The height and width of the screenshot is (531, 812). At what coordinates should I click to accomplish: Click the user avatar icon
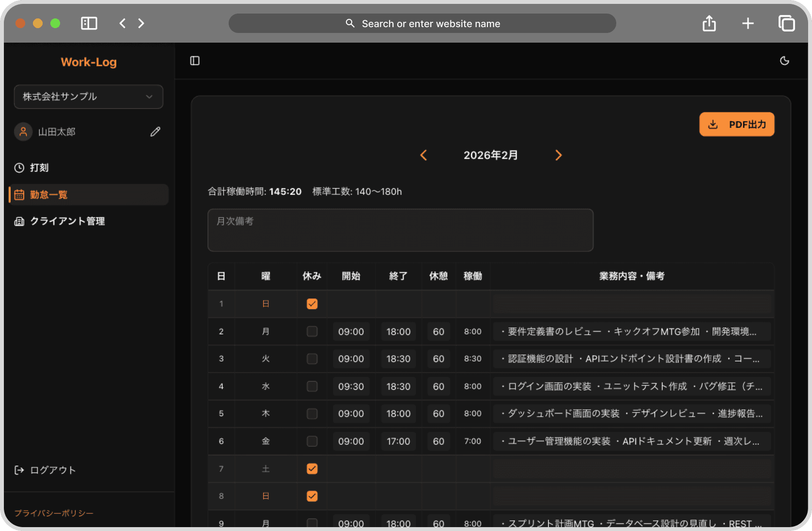click(x=23, y=131)
